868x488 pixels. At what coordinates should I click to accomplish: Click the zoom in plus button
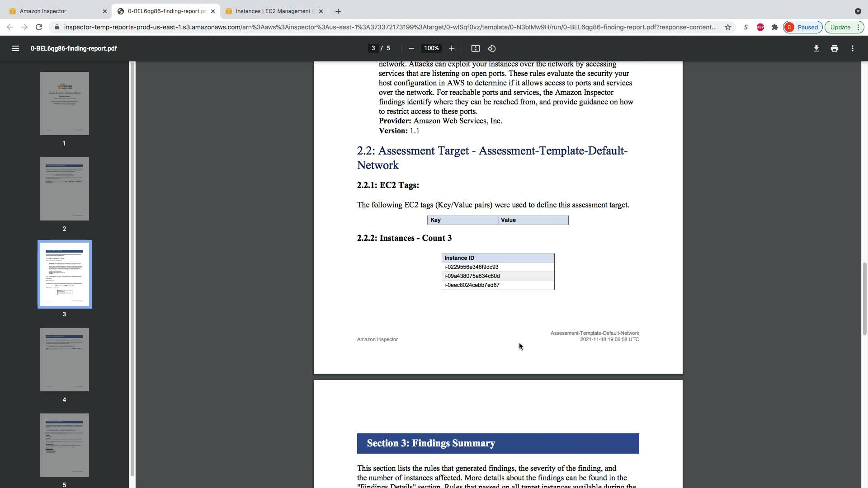451,48
